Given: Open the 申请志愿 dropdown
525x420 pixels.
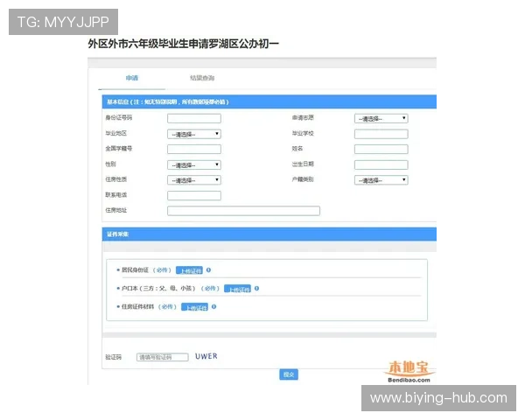Looking at the screenshot, I should click(x=381, y=118).
